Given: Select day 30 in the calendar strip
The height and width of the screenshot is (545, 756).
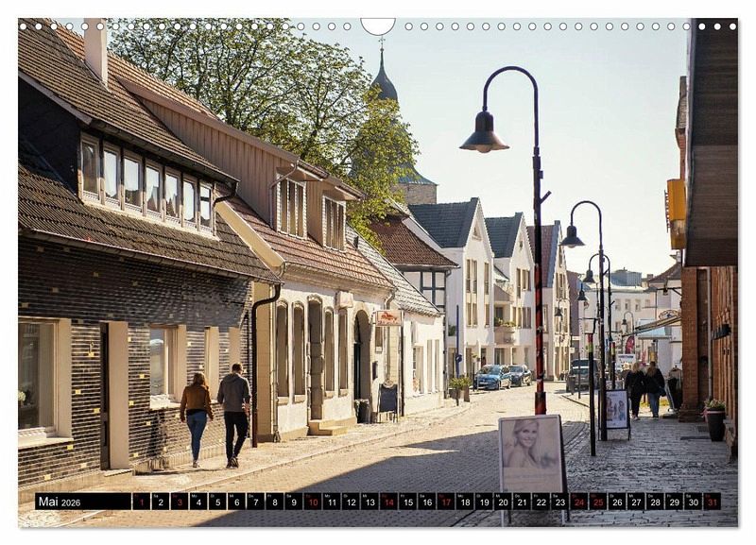Looking at the screenshot, I should pyautogui.click(x=694, y=502).
